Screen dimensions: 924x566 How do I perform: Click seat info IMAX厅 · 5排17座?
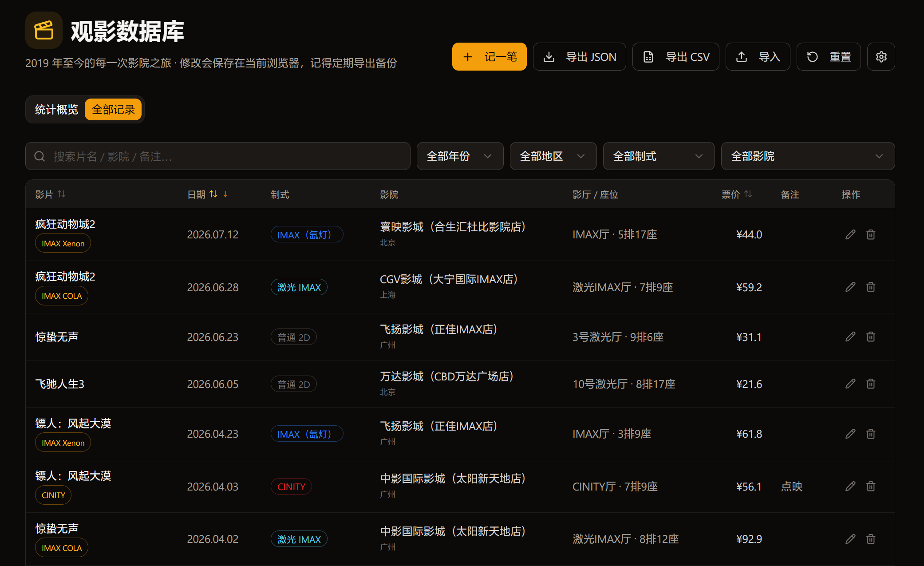pyautogui.click(x=615, y=234)
